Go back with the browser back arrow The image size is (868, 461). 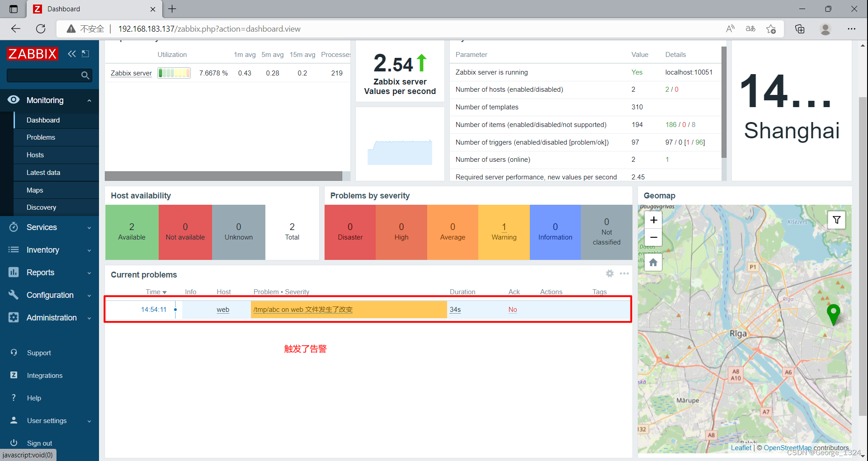[x=16, y=29]
